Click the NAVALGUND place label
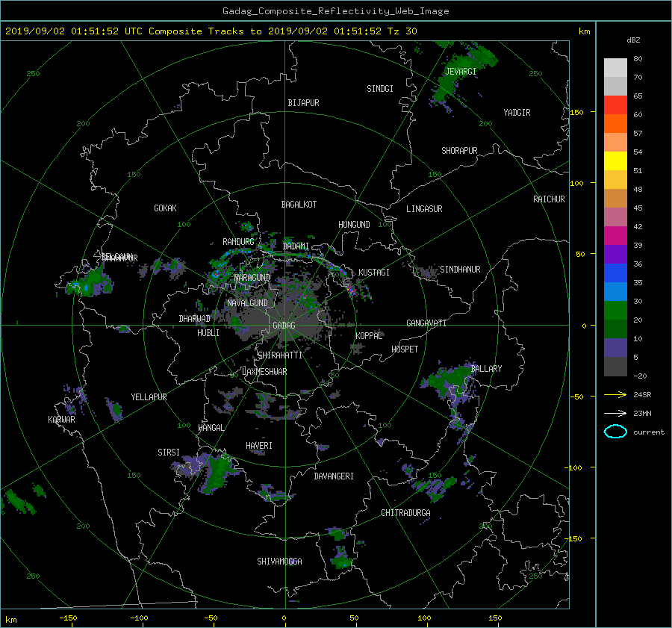 pyautogui.click(x=247, y=302)
